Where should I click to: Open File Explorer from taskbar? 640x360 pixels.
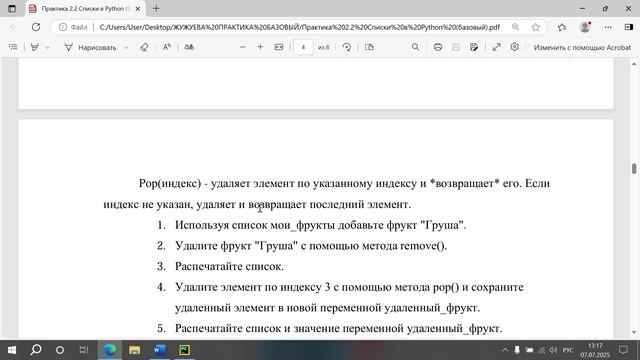point(134,350)
